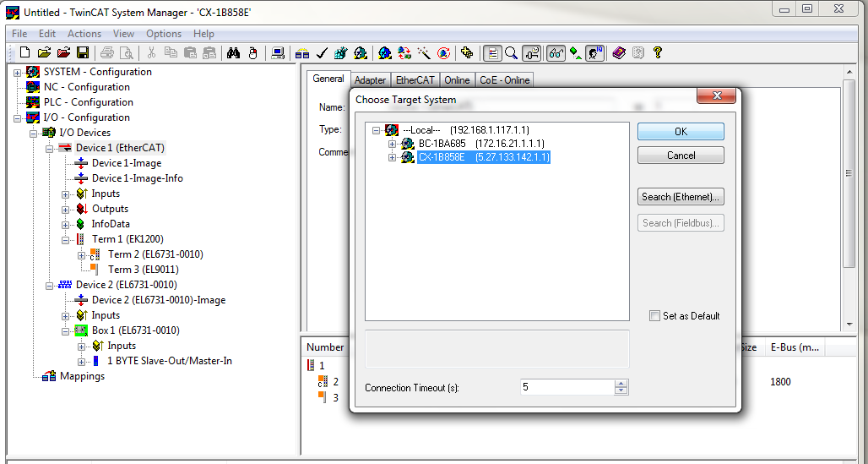Switch to the EtherCAT tab
The height and width of the screenshot is (464, 868).
415,80
